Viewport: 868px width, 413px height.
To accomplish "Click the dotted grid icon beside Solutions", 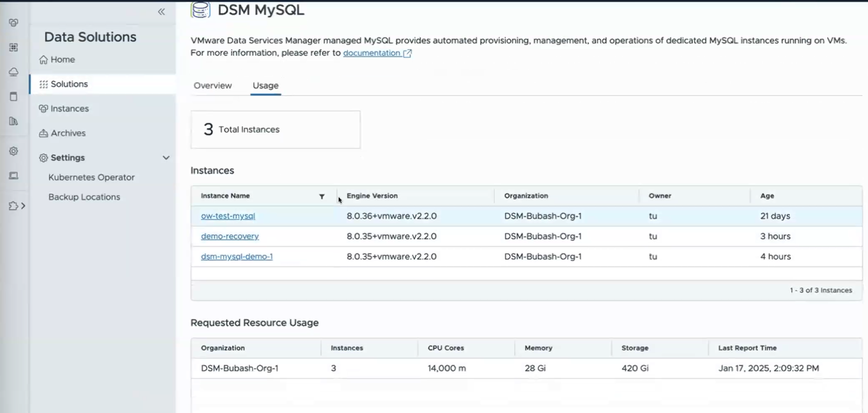I will (x=44, y=84).
